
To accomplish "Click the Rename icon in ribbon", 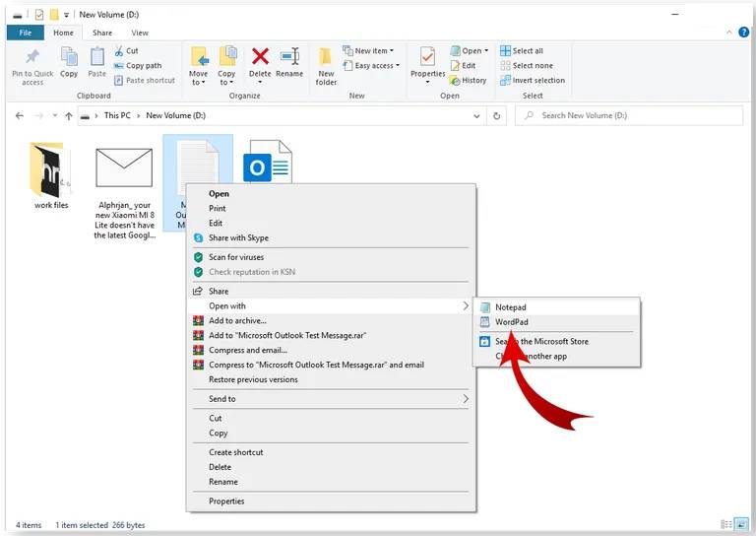I will tap(289, 57).
